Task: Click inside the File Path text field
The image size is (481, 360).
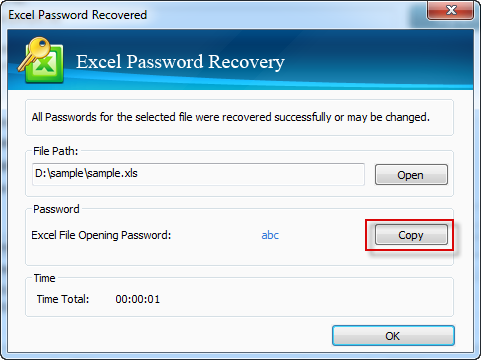Action: (x=198, y=174)
